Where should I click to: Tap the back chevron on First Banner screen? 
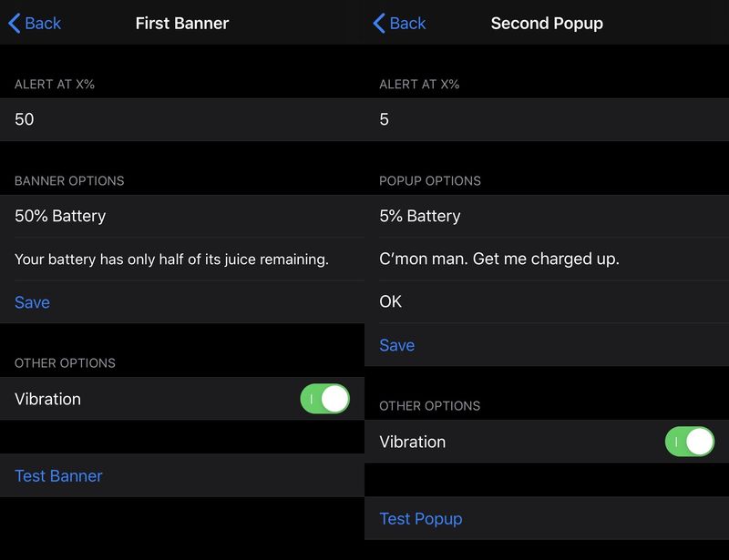pos(15,24)
